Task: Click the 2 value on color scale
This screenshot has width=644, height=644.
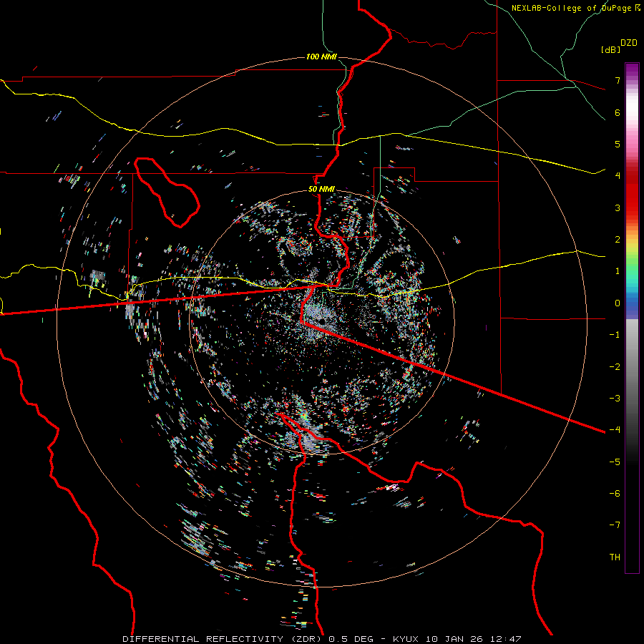Action: [618, 240]
